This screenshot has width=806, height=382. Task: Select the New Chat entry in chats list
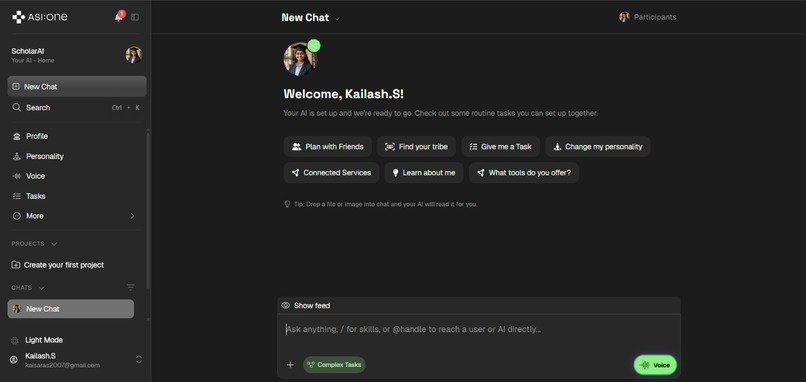(x=71, y=309)
